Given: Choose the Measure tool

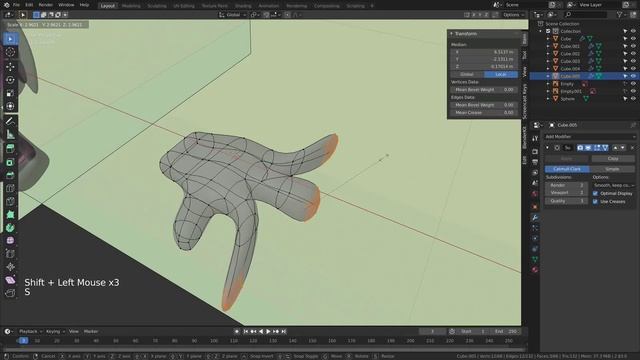Looking at the screenshot, I should click(x=10, y=134).
